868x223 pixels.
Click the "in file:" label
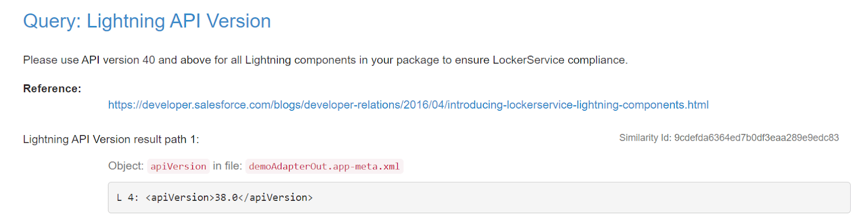click(227, 166)
